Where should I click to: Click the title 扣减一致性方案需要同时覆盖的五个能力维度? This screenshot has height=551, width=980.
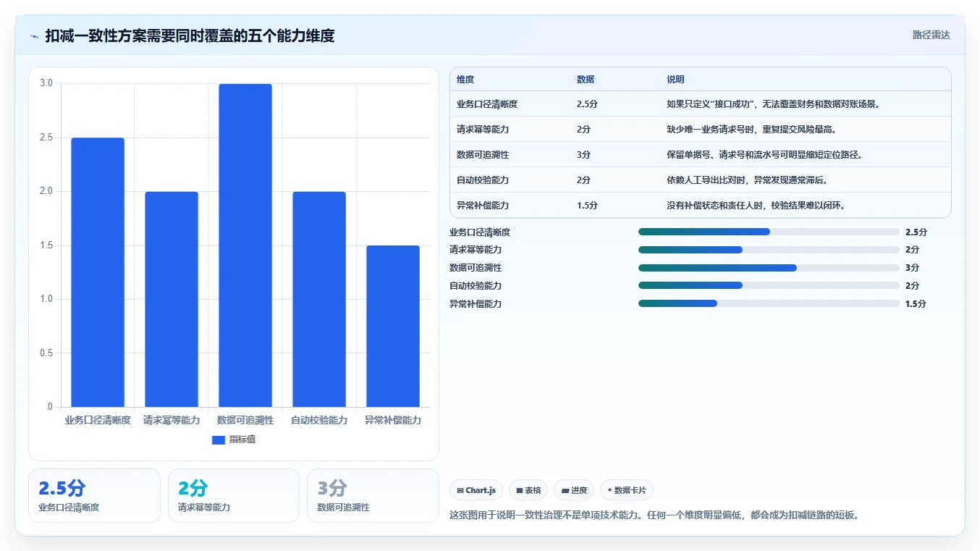(x=190, y=36)
